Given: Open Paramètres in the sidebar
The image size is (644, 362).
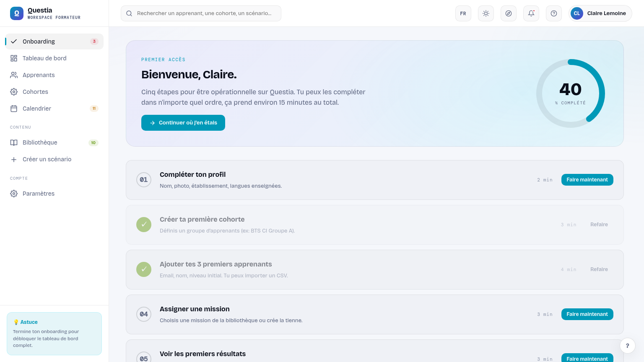Looking at the screenshot, I should pos(54,194).
